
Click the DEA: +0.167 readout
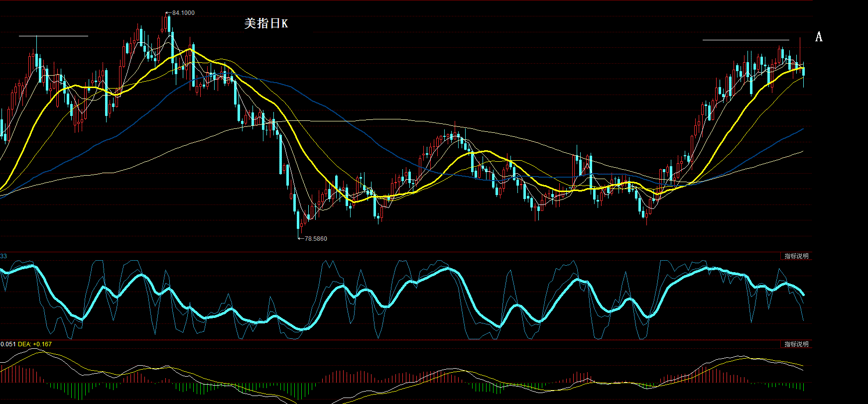click(35, 344)
